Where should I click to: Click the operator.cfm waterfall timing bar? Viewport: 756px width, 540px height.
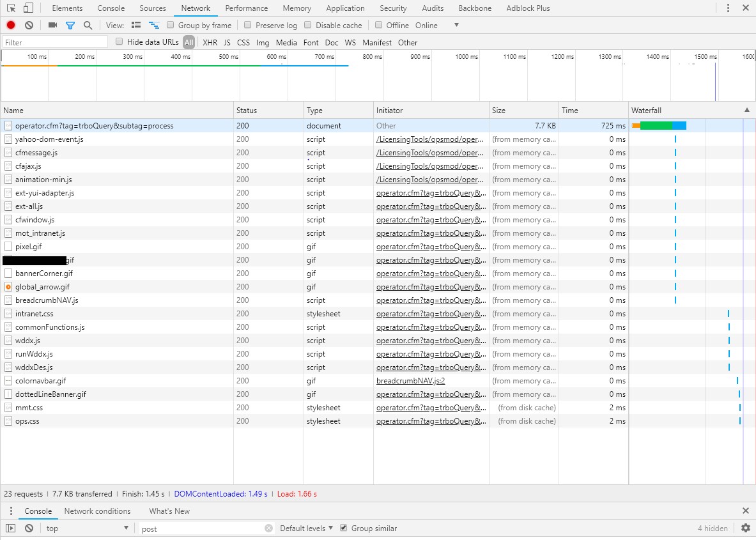click(659, 126)
